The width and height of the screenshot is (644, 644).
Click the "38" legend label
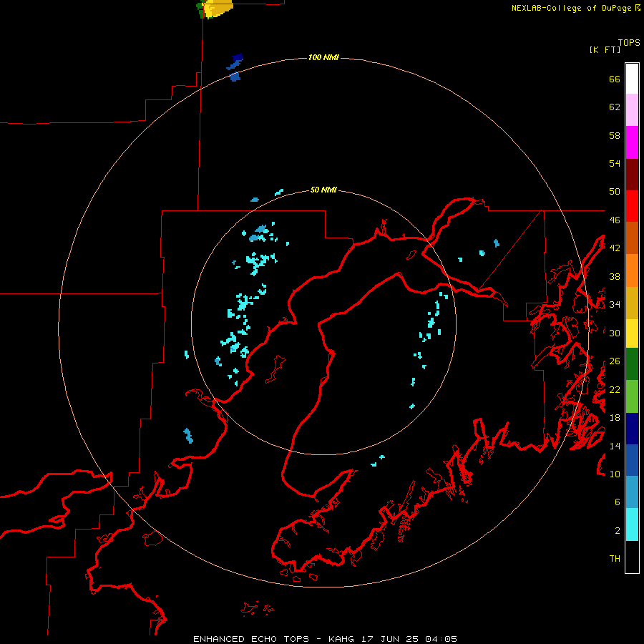point(615,277)
